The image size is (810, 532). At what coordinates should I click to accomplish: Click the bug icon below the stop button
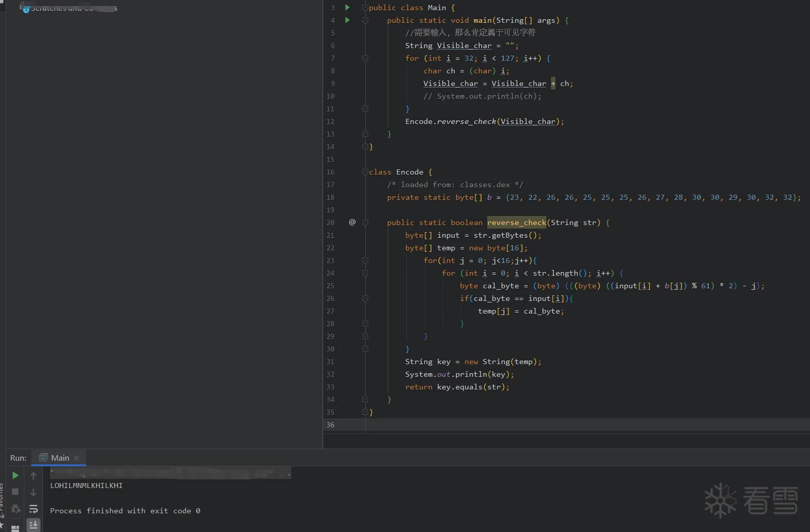pos(15,508)
